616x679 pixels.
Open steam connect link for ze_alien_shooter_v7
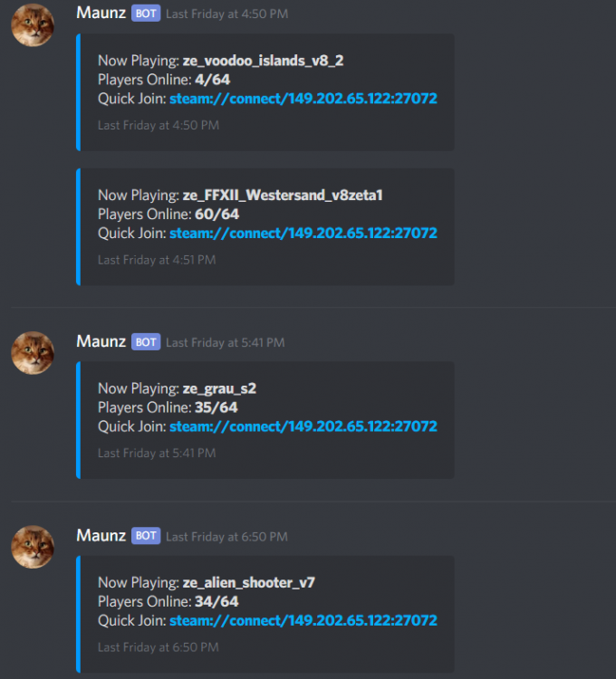(x=303, y=620)
